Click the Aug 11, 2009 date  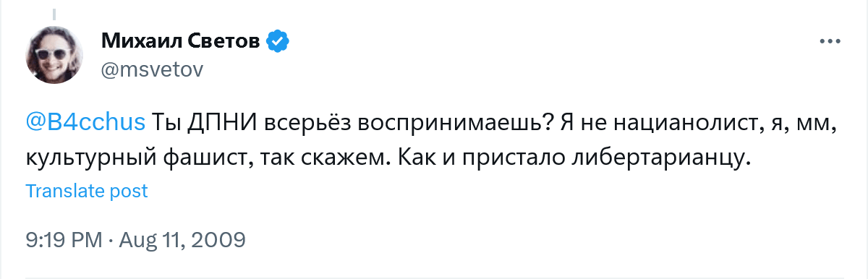tap(181, 239)
